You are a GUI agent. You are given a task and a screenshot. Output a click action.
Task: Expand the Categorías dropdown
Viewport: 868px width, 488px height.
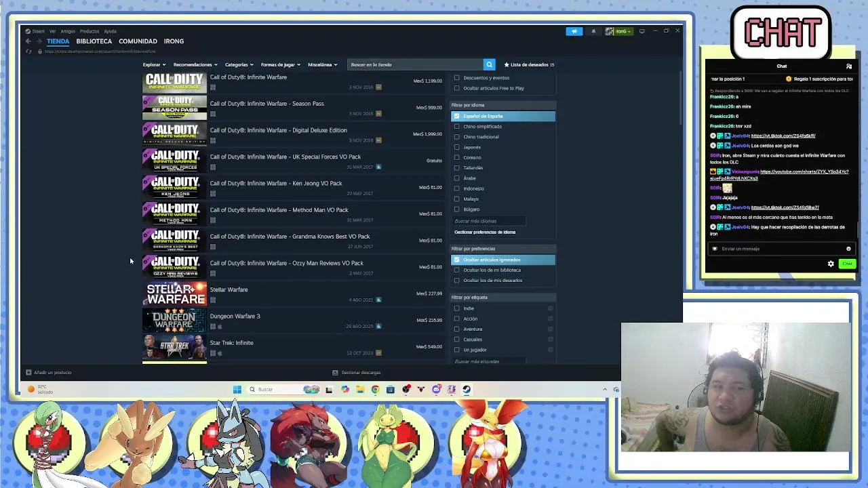(x=239, y=64)
